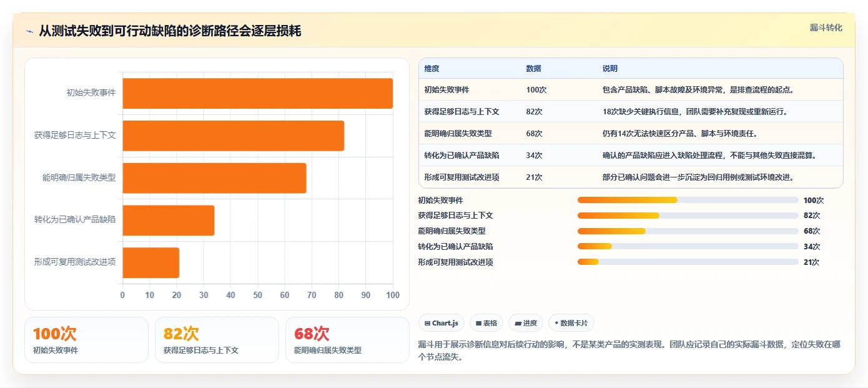This screenshot has height=388, width=868.
Task: Click the 68次 cell in the table
Action: 534,134
